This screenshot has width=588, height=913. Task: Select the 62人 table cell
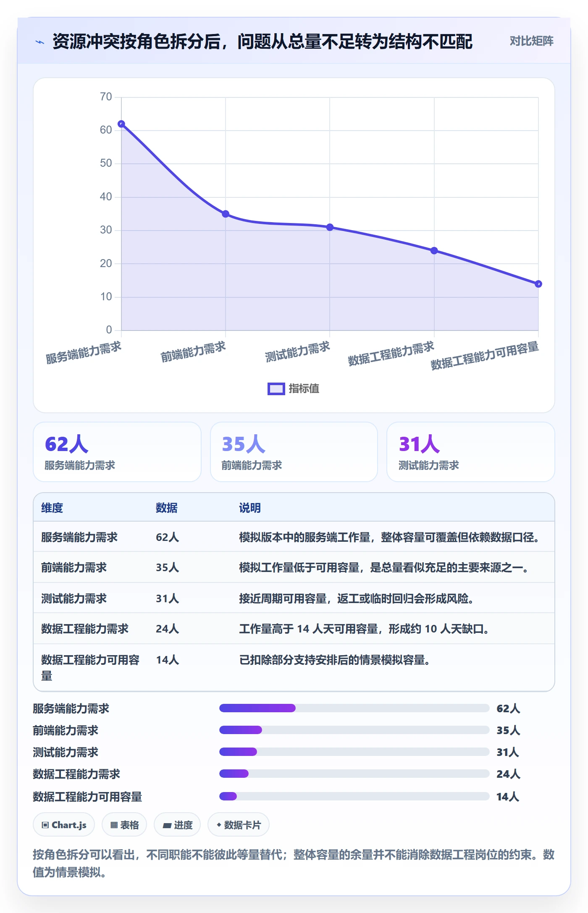click(168, 537)
